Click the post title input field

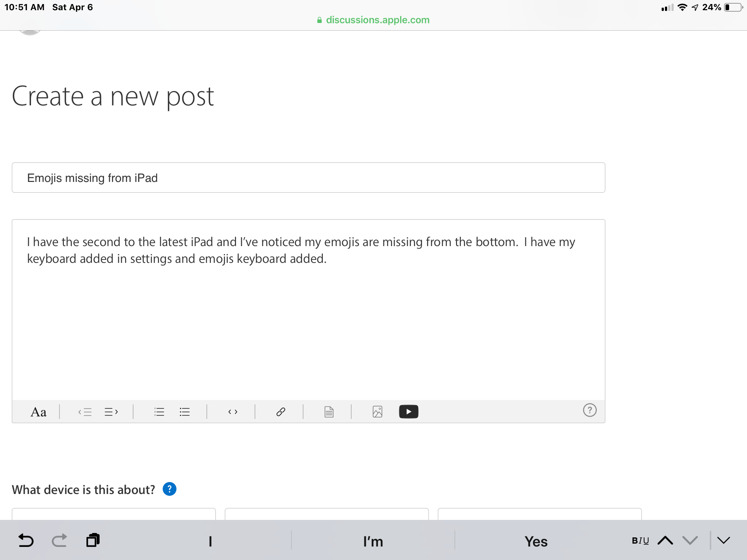pyautogui.click(x=308, y=178)
